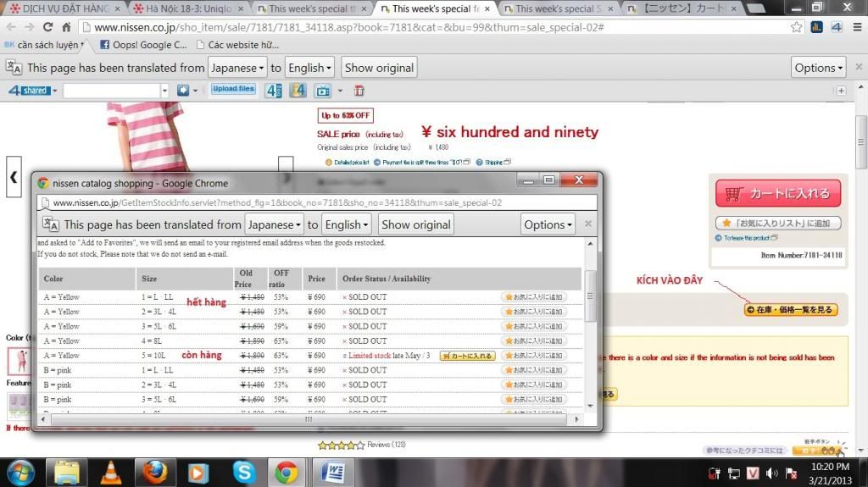The image size is (868, 487).
Task: Click the bookmark star in the address bar
Action: pyautogui.click(x=796, y=27)
